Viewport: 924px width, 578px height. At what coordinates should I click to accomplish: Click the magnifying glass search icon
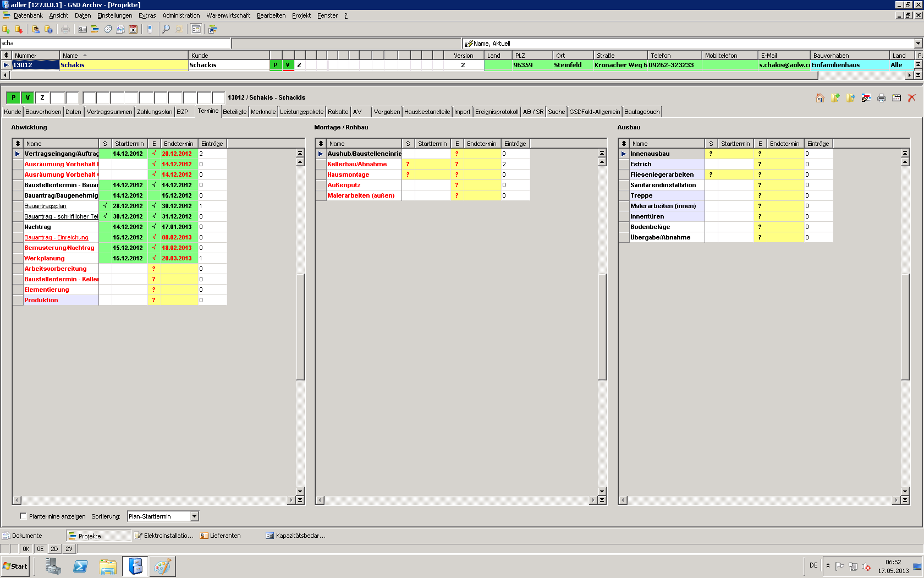pos(166,29)
